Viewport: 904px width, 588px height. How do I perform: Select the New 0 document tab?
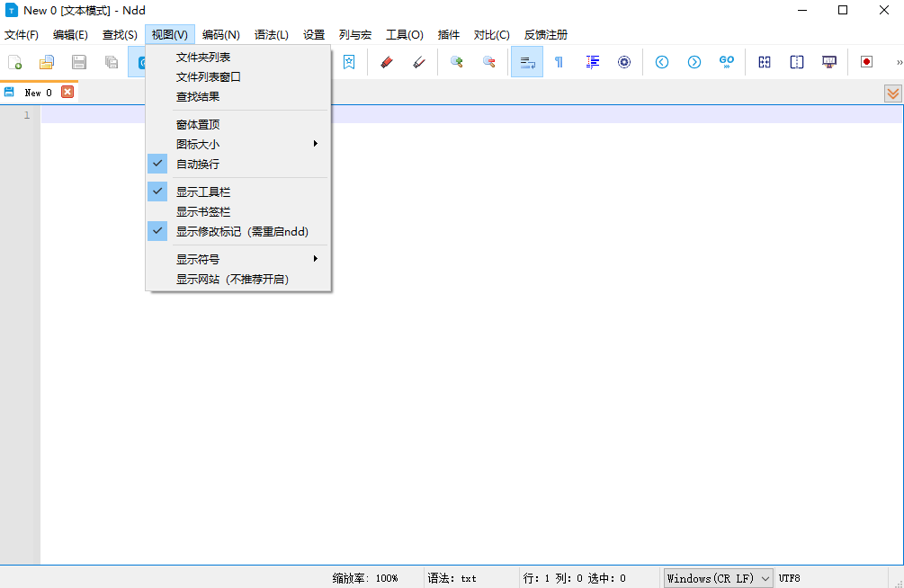coord(38,93)
